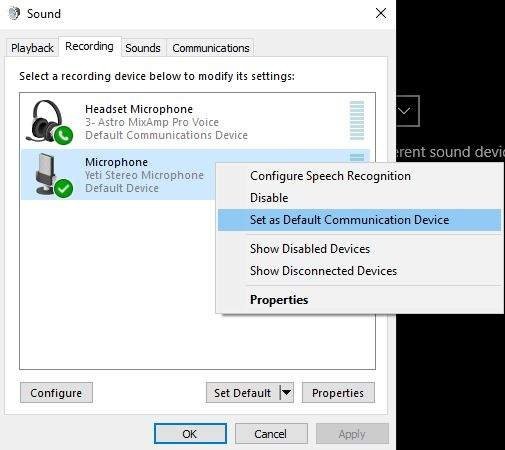The height and width of the screenshot is (450, 505).
Task: Click the Sound speaker icon in title bar
Action: coord(14,14)
